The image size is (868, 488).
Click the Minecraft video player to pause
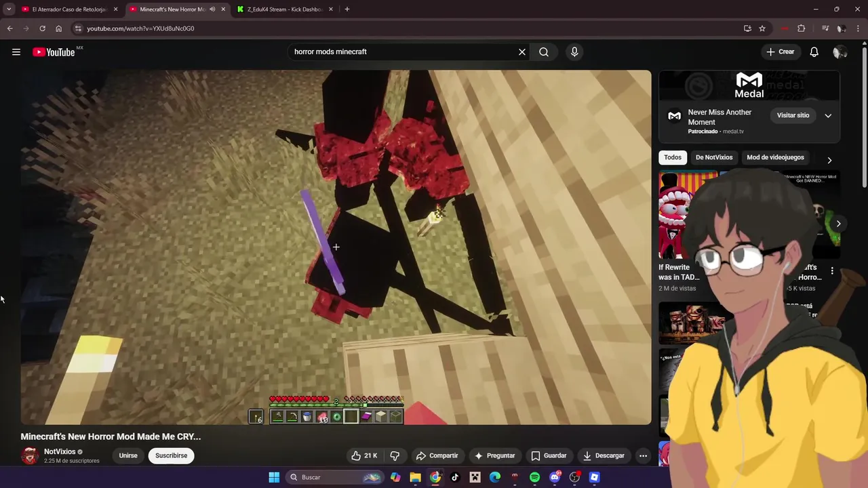point(336,247)
